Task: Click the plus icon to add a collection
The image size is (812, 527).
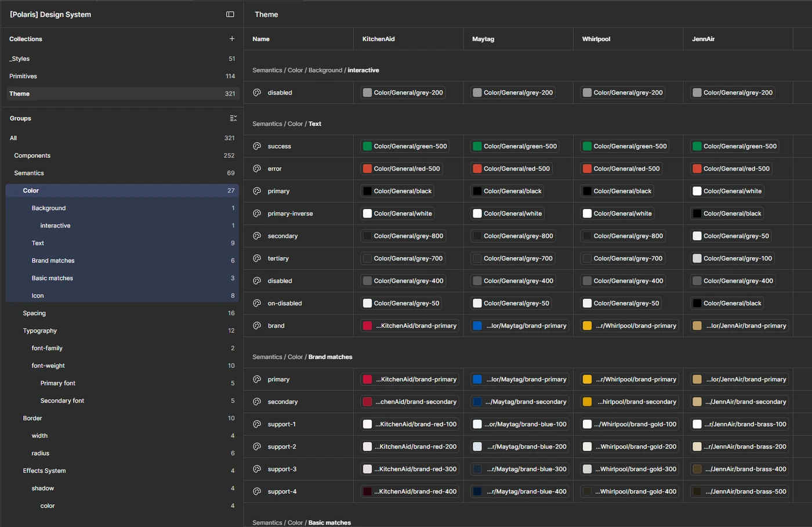Action: pos(232,39)
